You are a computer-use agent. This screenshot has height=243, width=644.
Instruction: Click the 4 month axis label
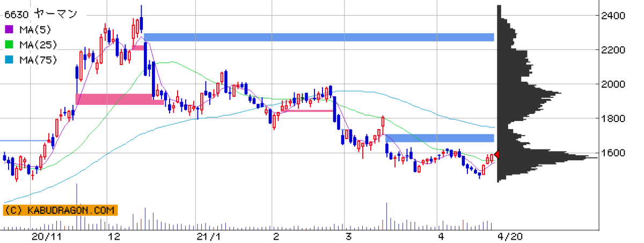441,237
